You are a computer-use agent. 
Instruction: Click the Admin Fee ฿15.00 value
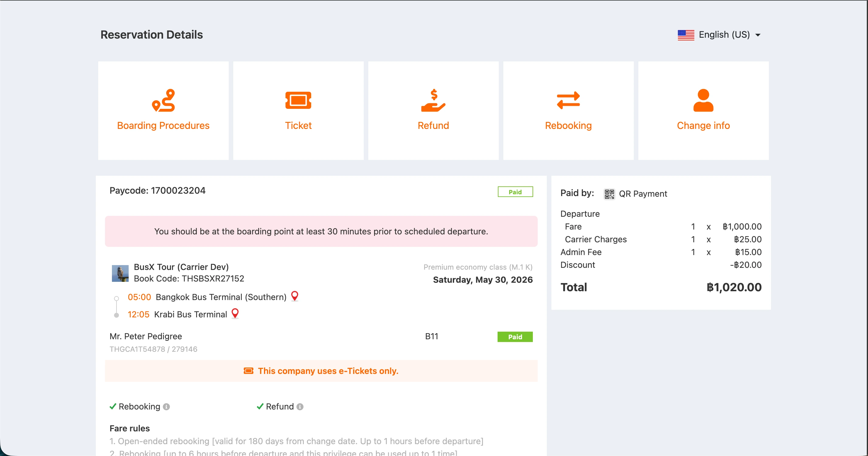click(748, 252)
